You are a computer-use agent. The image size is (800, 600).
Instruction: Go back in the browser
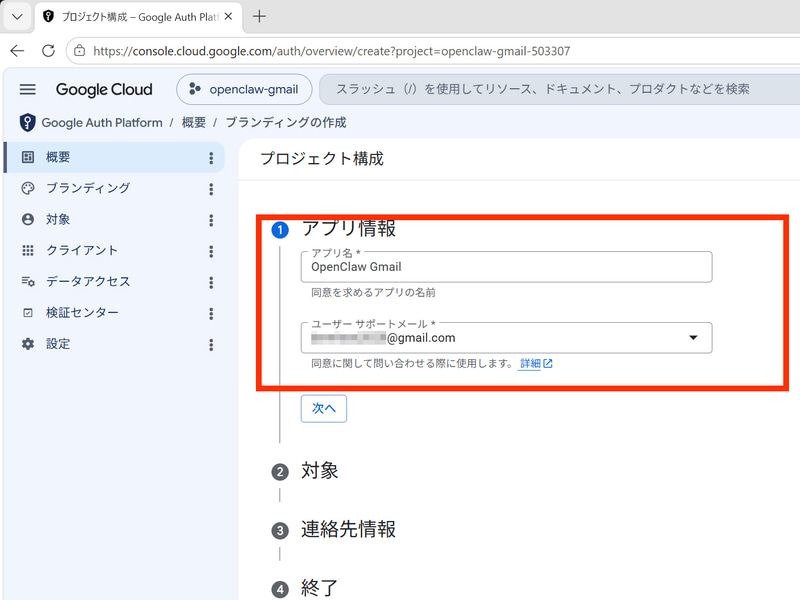click(17, 51)
